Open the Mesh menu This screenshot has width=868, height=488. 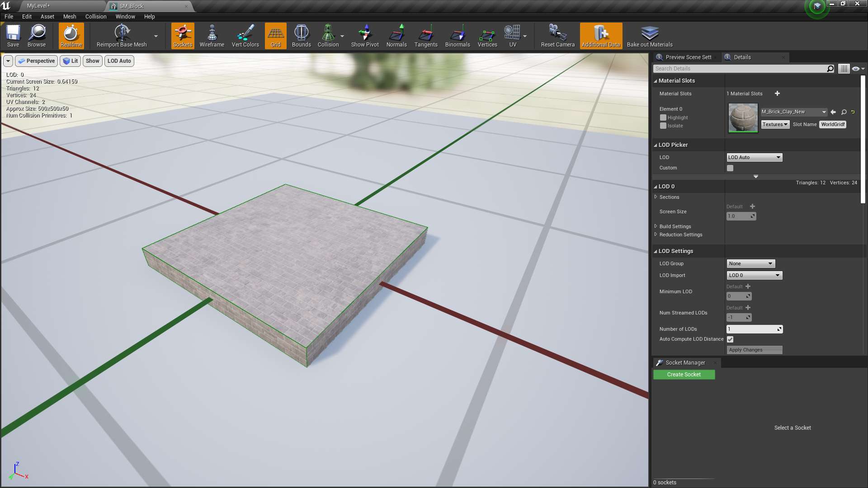70,16
